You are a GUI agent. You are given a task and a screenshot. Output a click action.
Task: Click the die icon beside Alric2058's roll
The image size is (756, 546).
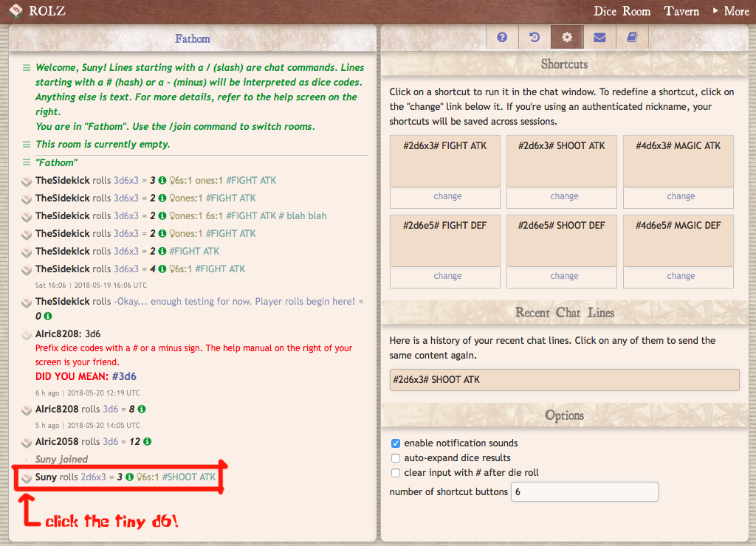coord(27,441)
